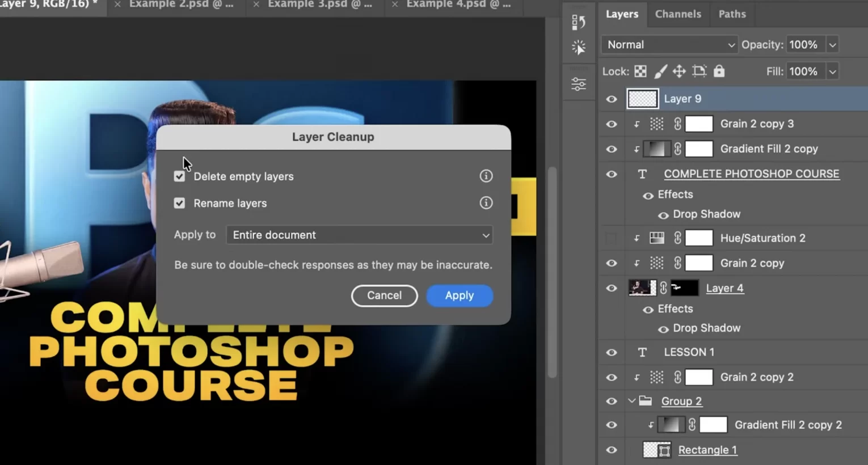Screen dimensions: 868x465
Task: Open the Apply to Entire document dropdown
Action: tap(359, 235)
